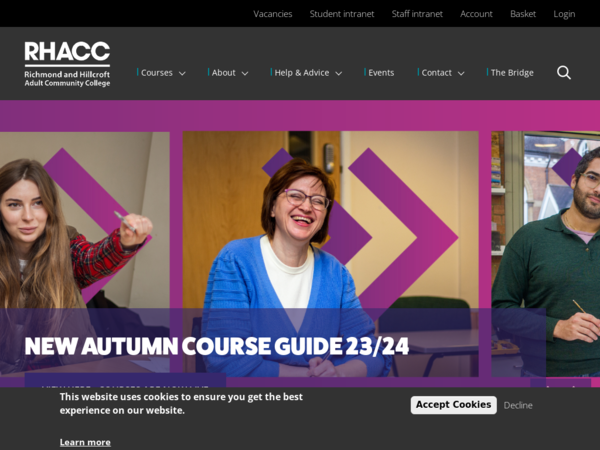
Task: Expand the Contact menu chevron
Action: [461, 73]
